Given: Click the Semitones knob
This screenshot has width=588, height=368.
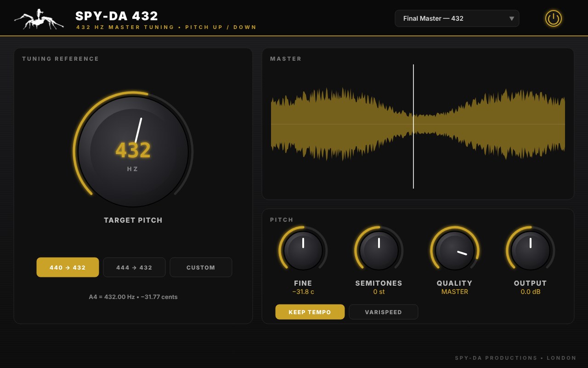Looking at the screenshot, I should [x=379, y=250].
